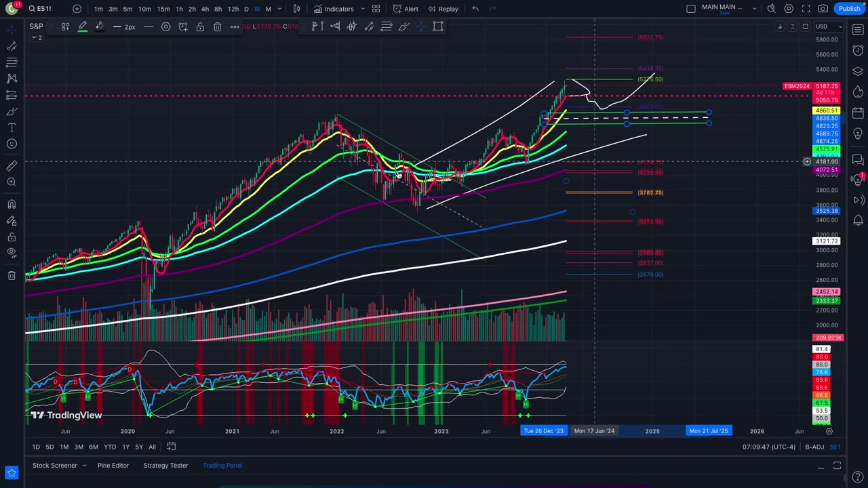The height and width of the screenshot is (488, 868).
Task: Switch to the 15m timeframe
Action: click(x=163, y=9)
